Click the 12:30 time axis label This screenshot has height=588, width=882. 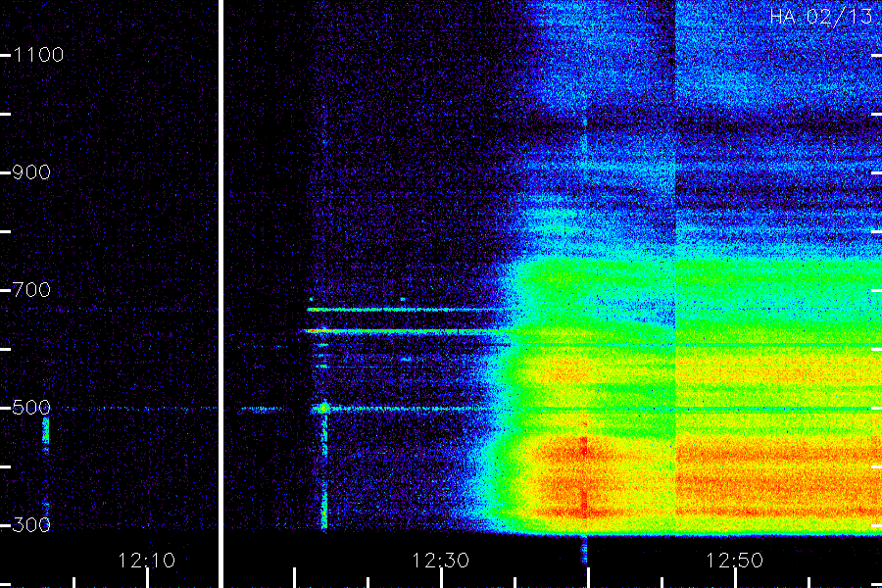pyautogui.click(x=440, y=561)
